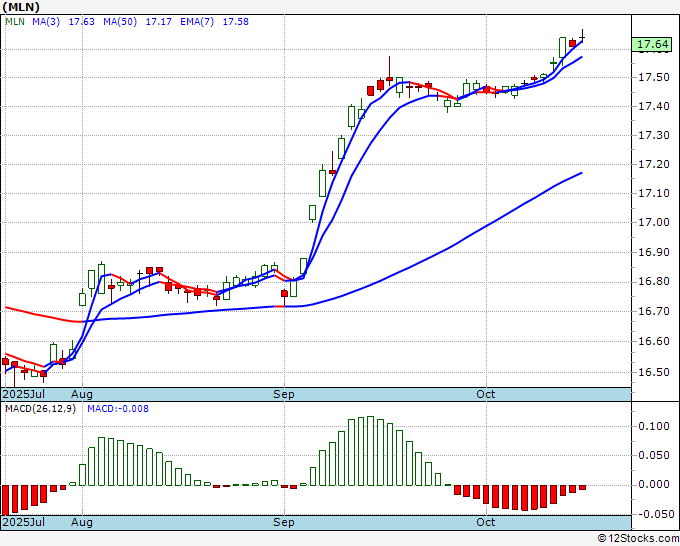
Task: Click the 17.40 price axis label
Action: coord(654,106)
